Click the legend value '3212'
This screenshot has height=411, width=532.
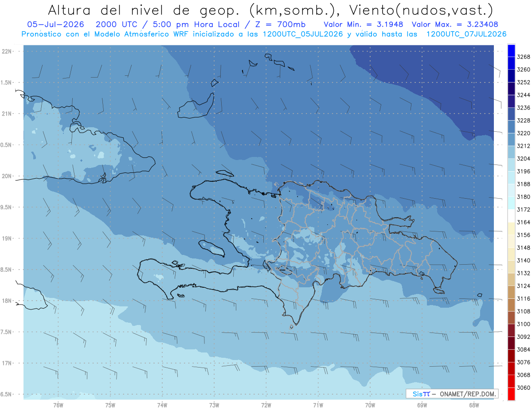coord(524,146)
